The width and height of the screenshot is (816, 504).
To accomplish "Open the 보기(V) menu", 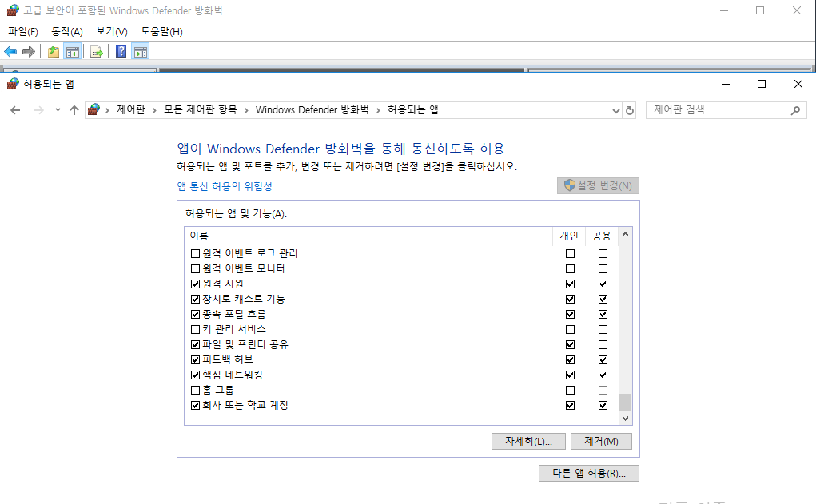I will pyautogui.click(x=111, y=32).
